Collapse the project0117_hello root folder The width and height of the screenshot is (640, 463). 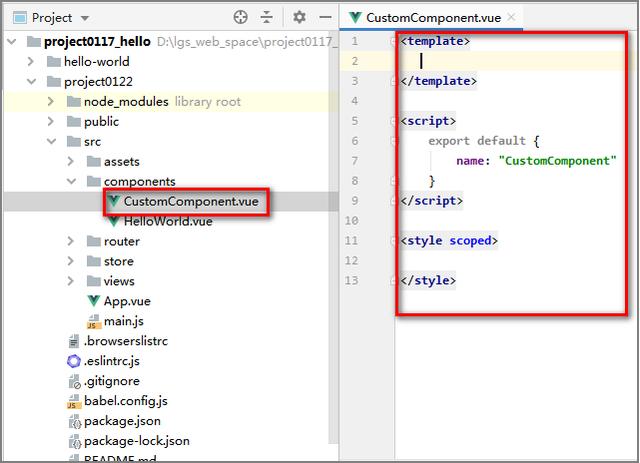click(12, 42)
